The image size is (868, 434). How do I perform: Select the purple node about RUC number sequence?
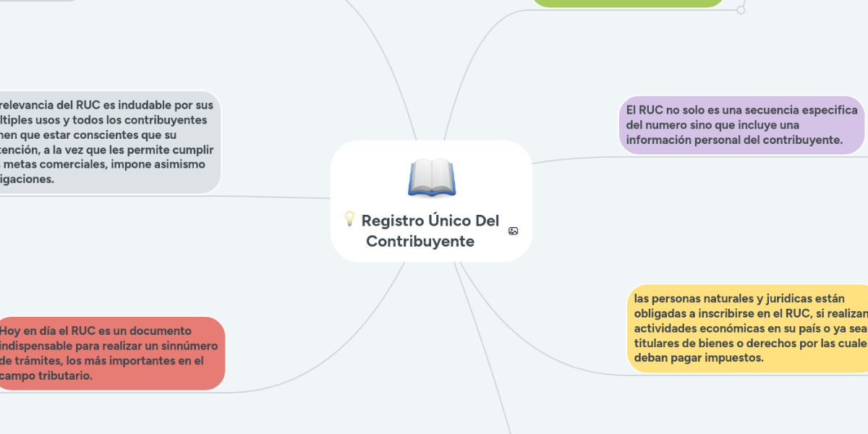coord(741,126)
